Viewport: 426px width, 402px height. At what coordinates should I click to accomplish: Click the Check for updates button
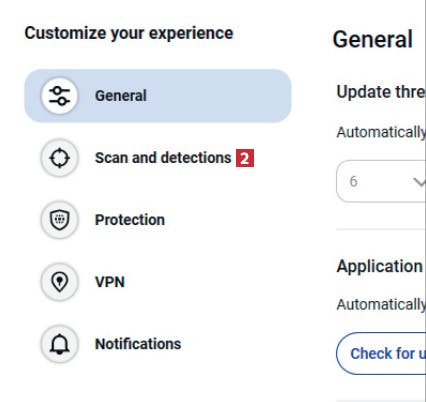tap(381, 353)
